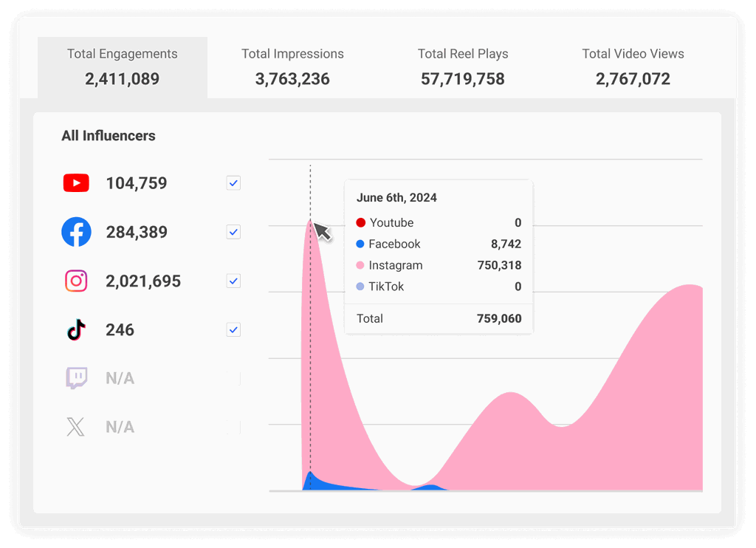Select the Total Engagements tab
The height and width of the screenshot is (548, 756).
(x=123, y=67)
